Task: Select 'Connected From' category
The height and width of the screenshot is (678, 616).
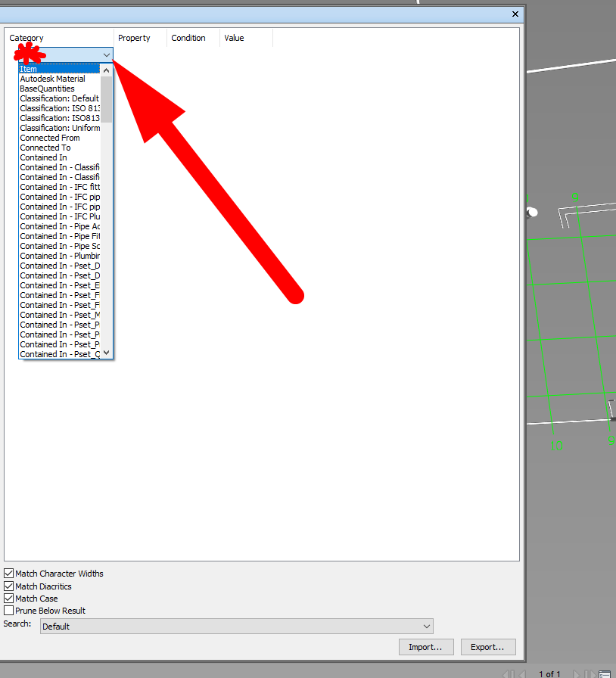Action: coord(60,138)
